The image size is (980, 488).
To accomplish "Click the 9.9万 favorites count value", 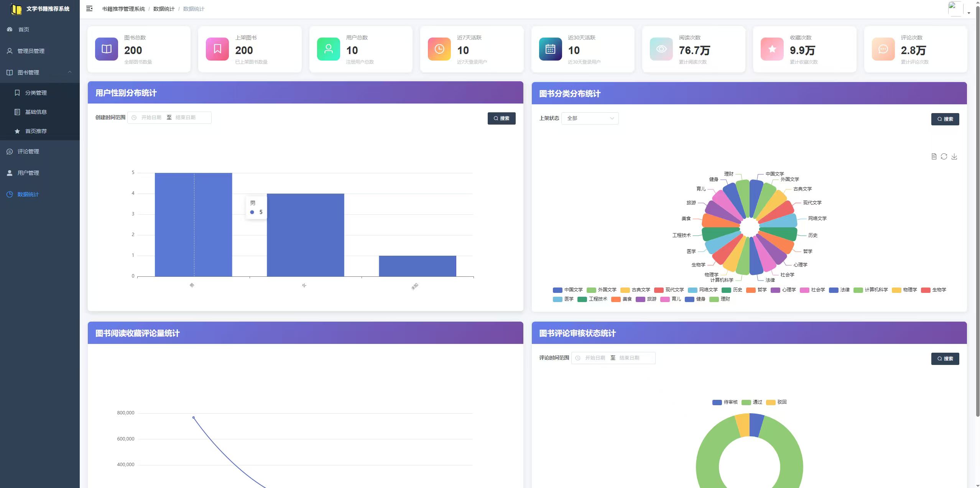I will (802, 50).
